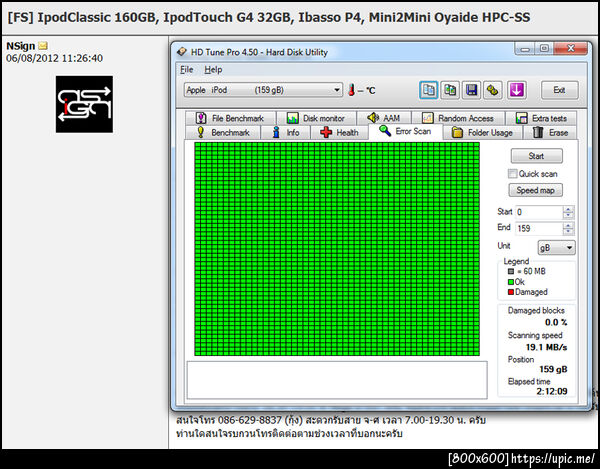Click the thermometer temperature indicator
Screen dimensions: 600x469
tap(352, 90)
